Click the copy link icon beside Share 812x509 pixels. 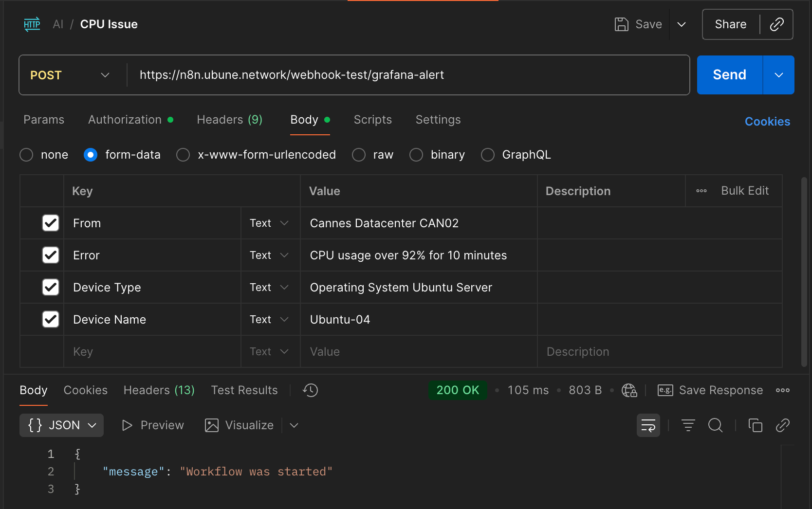pos(776,24)
